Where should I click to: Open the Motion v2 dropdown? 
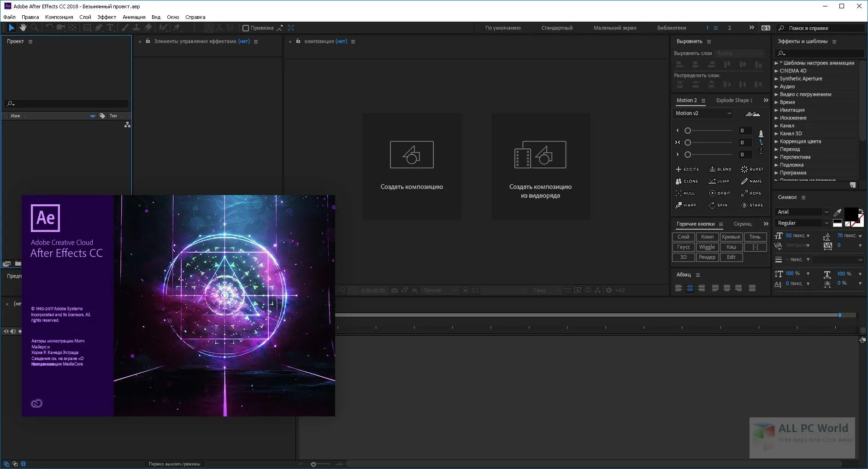703,113
